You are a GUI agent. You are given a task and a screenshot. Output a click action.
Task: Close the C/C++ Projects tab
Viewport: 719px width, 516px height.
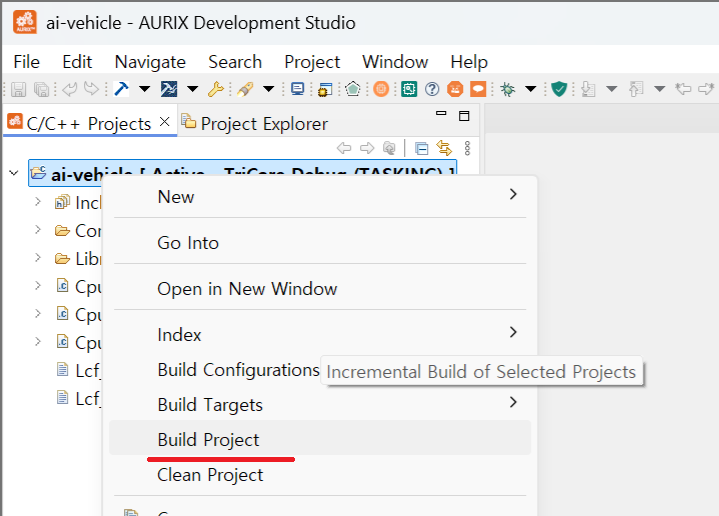[x=164, y=124]
